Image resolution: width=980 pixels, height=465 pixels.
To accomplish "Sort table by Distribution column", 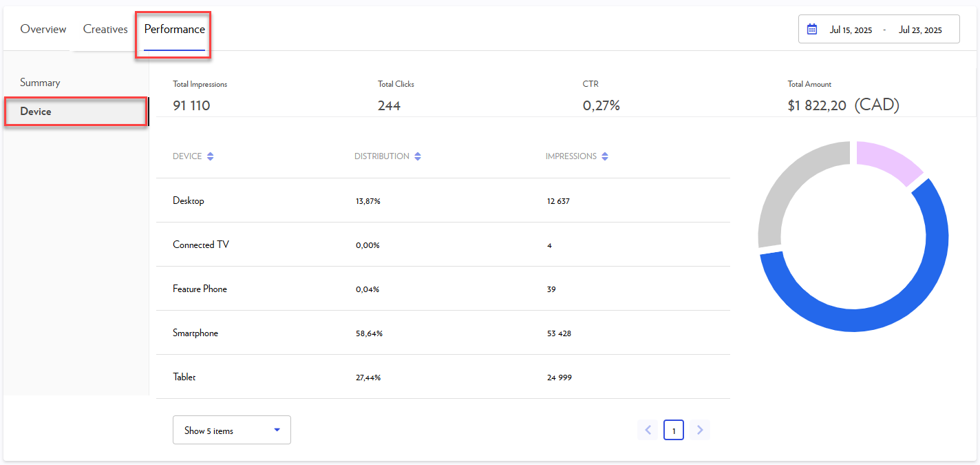I will click(418, 156).
